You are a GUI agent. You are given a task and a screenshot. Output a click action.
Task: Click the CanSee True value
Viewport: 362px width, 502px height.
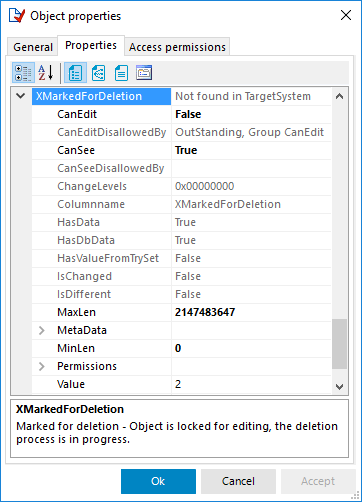click(x=186, y=150)
